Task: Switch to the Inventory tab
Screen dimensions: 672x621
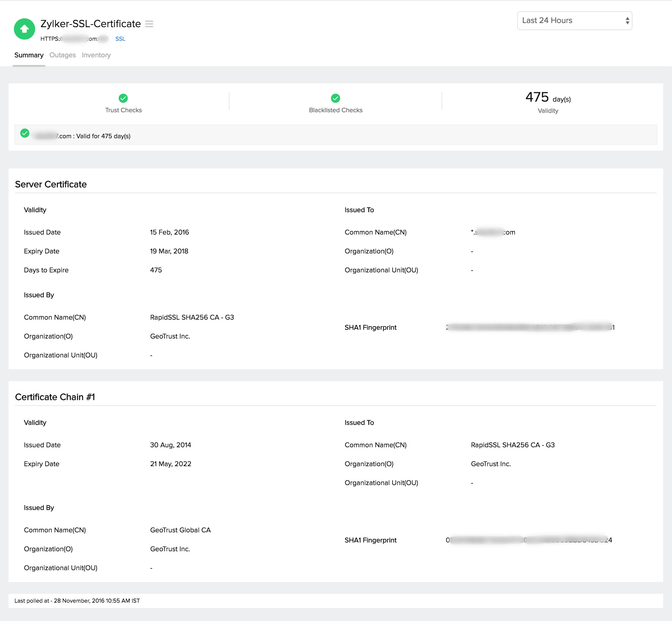Action: tap(96, 55)
